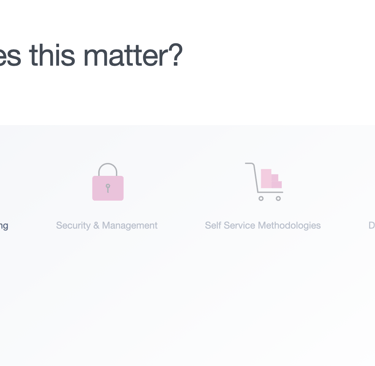
Task: Click the word "Methodologies" under the cart
Action: (x=289, y=226)
